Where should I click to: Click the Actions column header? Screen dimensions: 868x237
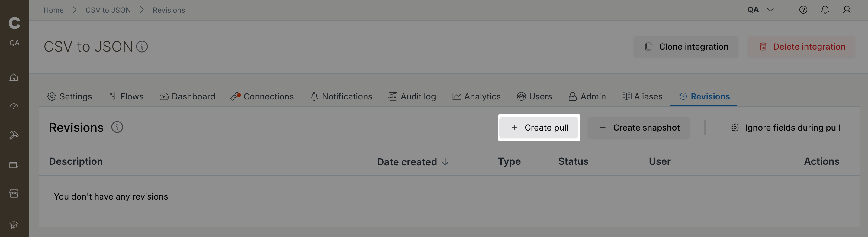click(x=821, y=161)
